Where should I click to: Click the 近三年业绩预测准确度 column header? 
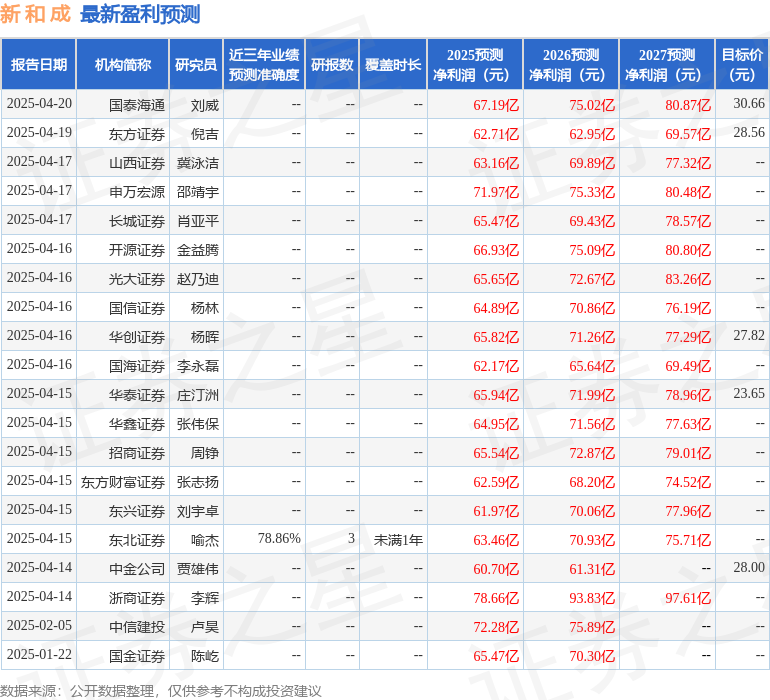[264, 65]
